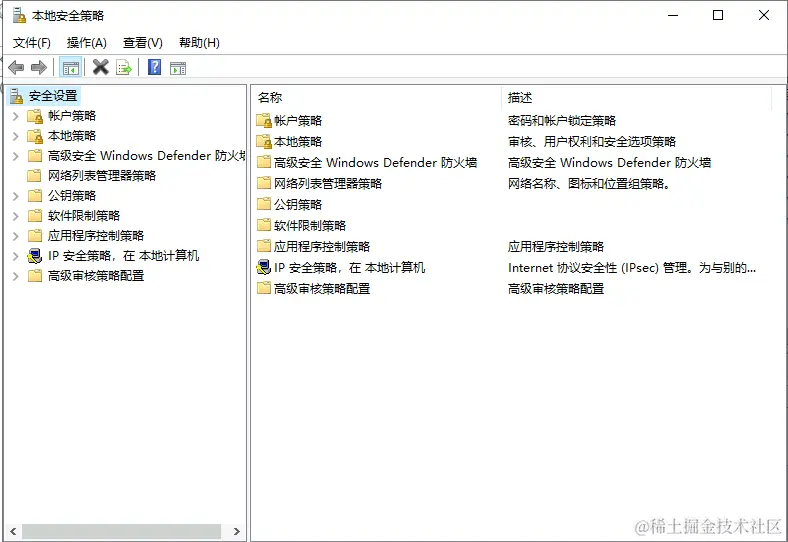Click the IP 安全策略 computer icon in tree
This screenshot has height=542, width=788.
point(35,256)
